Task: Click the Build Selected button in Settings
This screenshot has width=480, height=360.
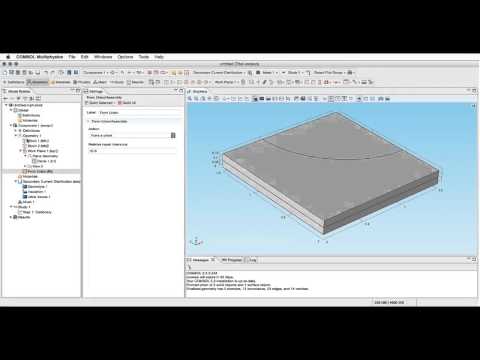Action: click(x=99, y=103)
